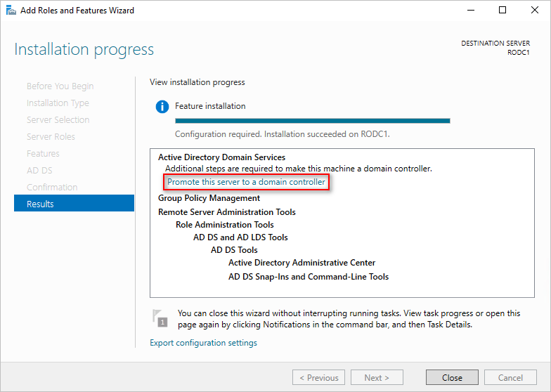Click the feature installation progress bar
Image resolution: width=551 pixels, height=392 pixels.
point(312,121)
